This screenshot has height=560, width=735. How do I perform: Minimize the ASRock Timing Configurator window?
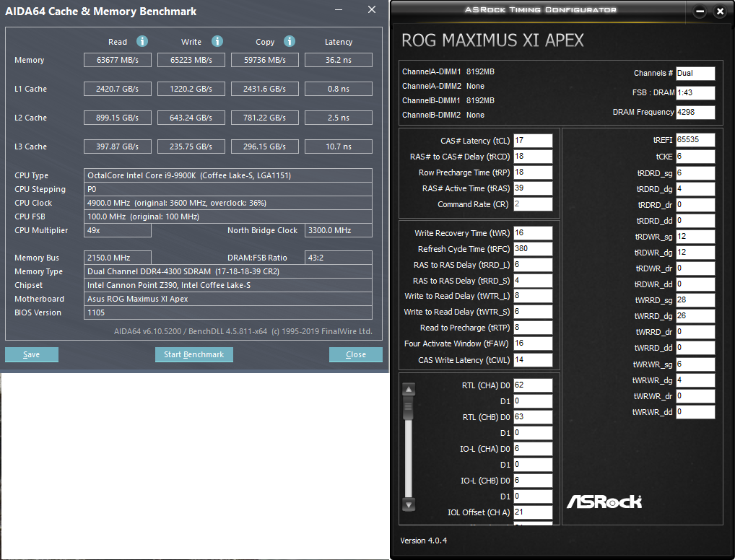[700, 12]
